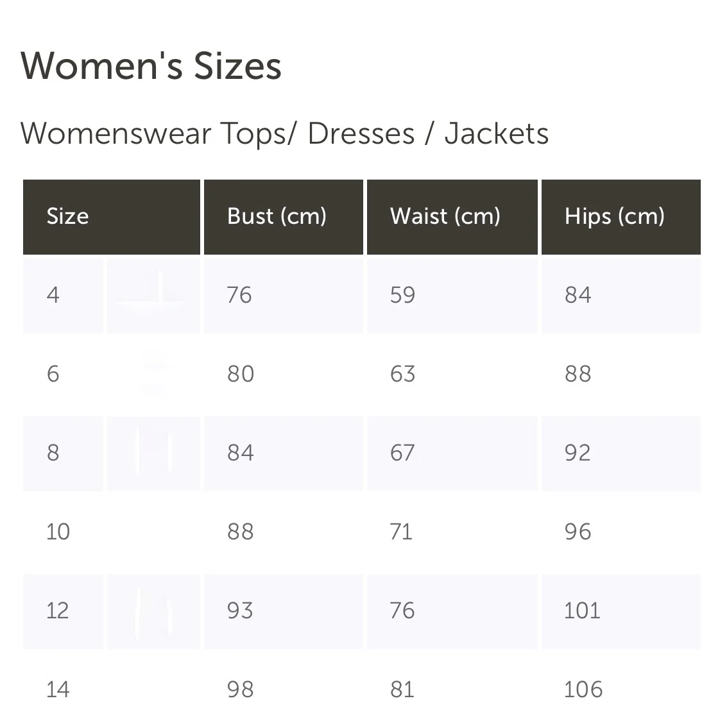
Task: Select the size 14 row label
Action: click(x=58, y=690)
